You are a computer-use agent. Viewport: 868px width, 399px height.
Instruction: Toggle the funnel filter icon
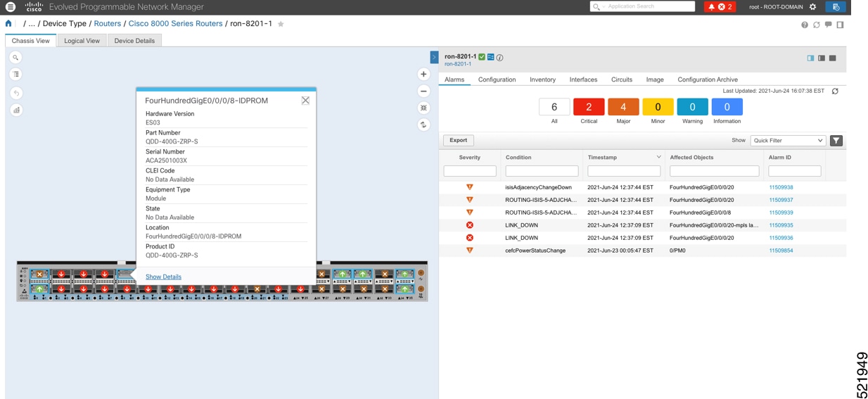(x=836, y=141)
